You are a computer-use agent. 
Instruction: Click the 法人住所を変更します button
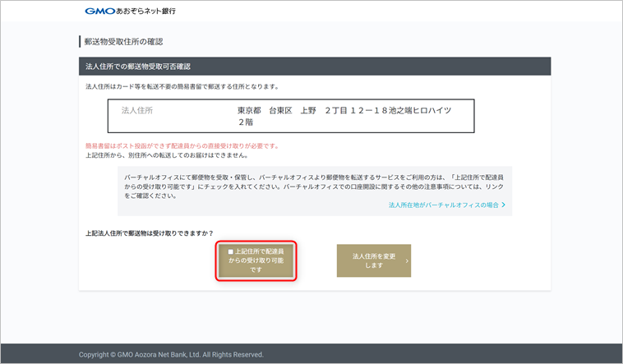373,260
